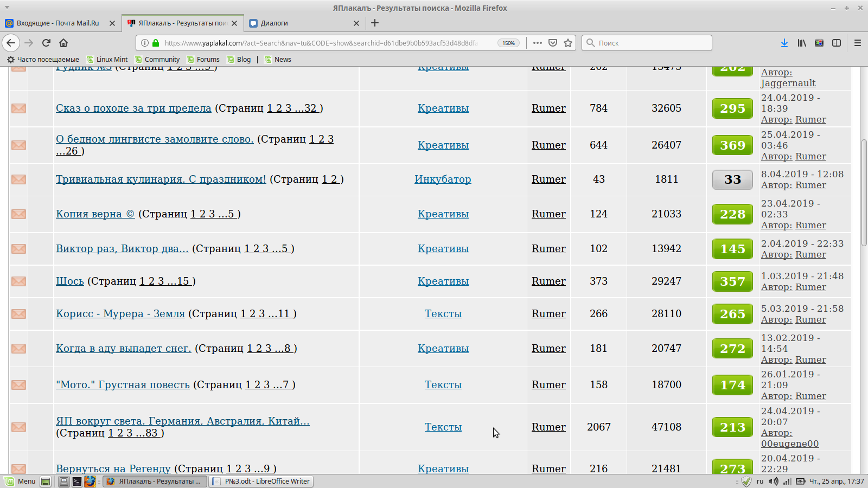868x488 pixels.
Task: Open topic Тривиальная кулинария. С праздником!
Action: point(161,179)
